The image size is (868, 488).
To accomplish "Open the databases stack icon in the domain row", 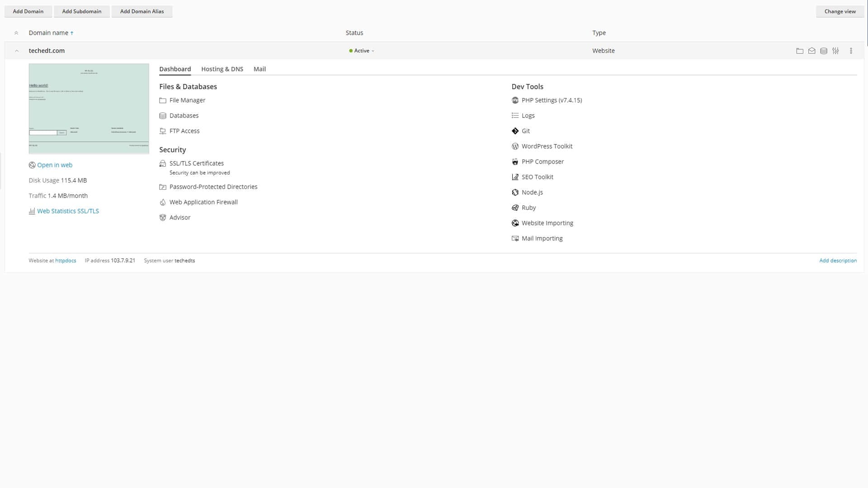I will point(824,51).
